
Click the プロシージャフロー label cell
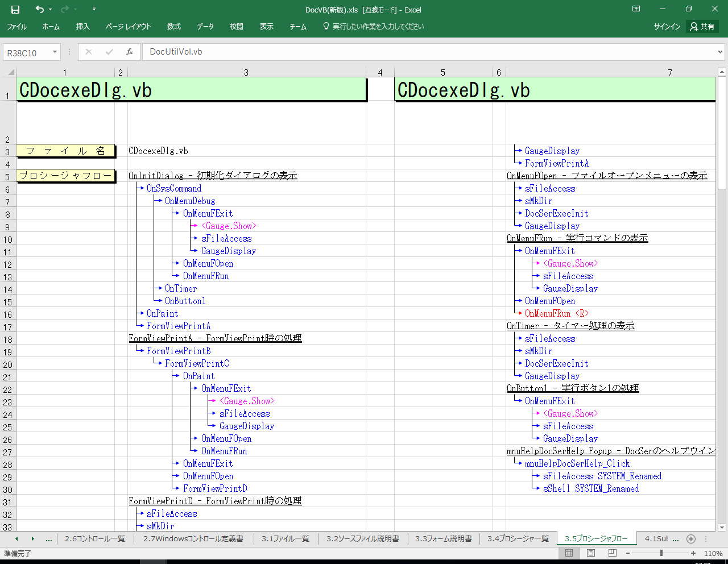pos(65,176)
